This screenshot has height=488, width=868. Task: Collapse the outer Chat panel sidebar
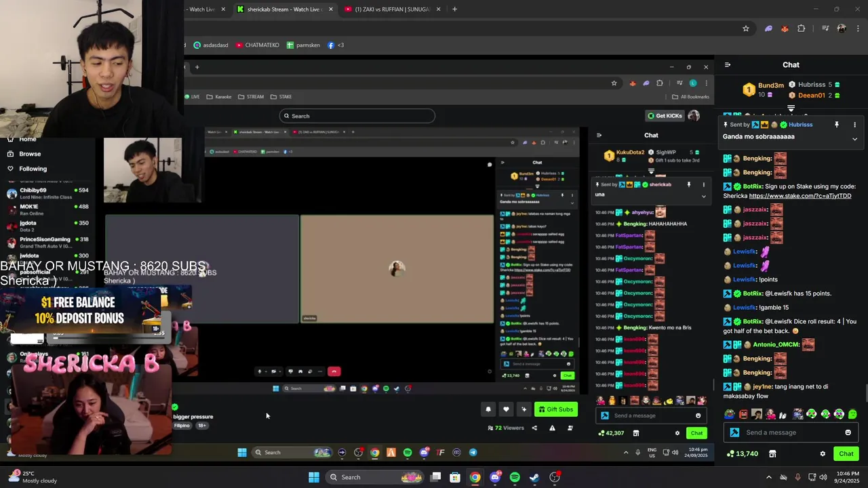[728, 65]
